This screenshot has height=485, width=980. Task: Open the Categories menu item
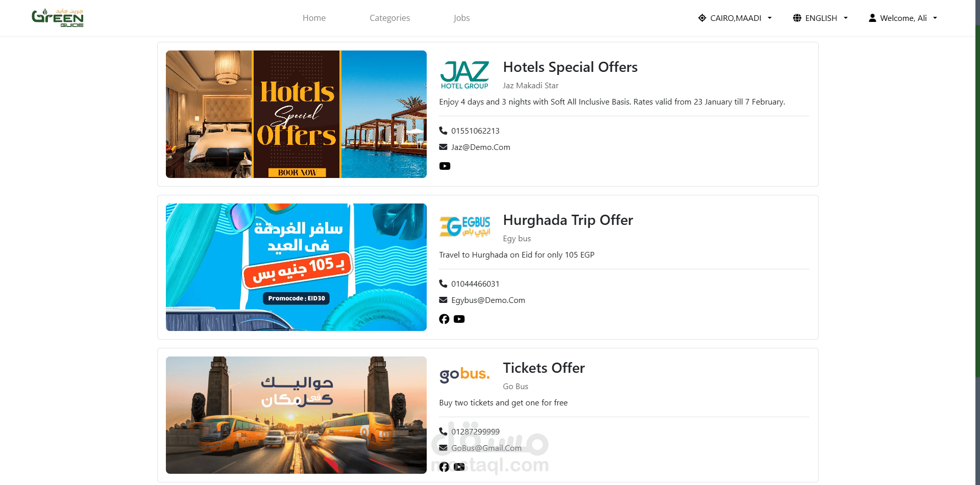[389, 18]
